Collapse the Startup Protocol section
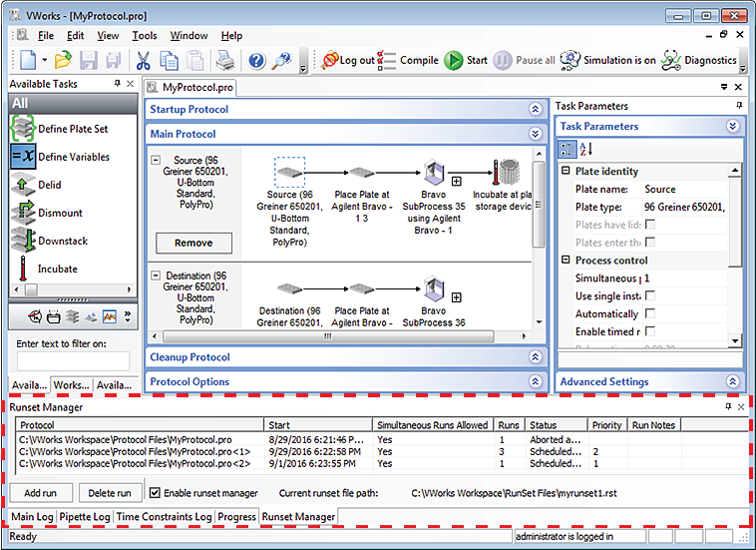 click(536, 110)
